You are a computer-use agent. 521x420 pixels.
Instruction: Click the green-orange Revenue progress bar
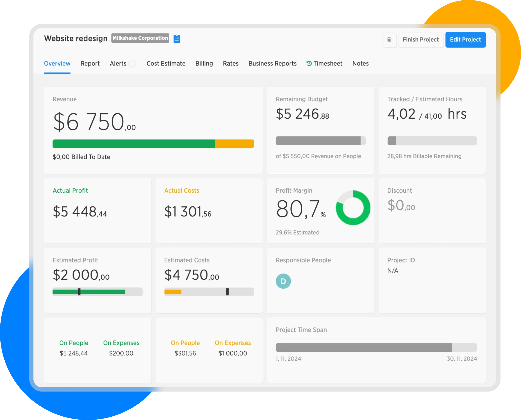pyautogui.click(x=153, y=144)
